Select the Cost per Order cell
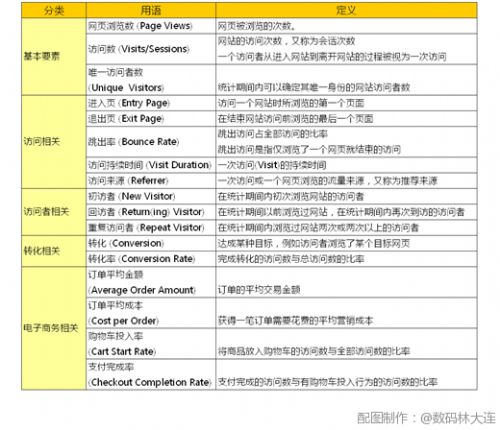 pos(151,313)
